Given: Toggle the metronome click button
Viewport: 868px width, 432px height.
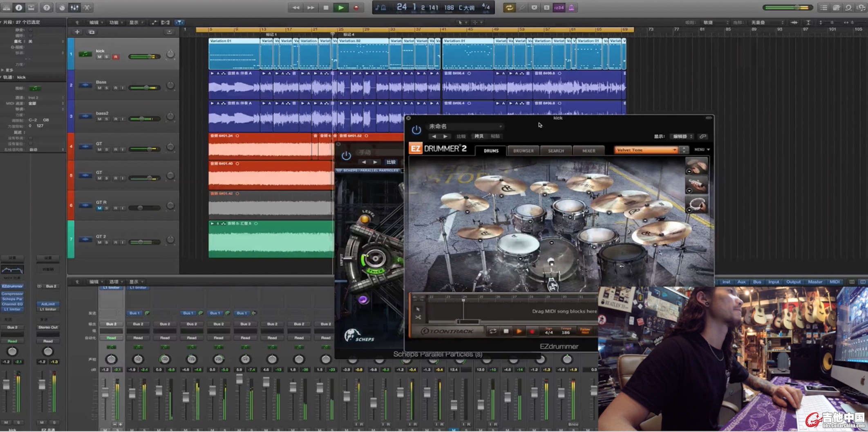Looking at the screenshot, I should tap(571, 7).
